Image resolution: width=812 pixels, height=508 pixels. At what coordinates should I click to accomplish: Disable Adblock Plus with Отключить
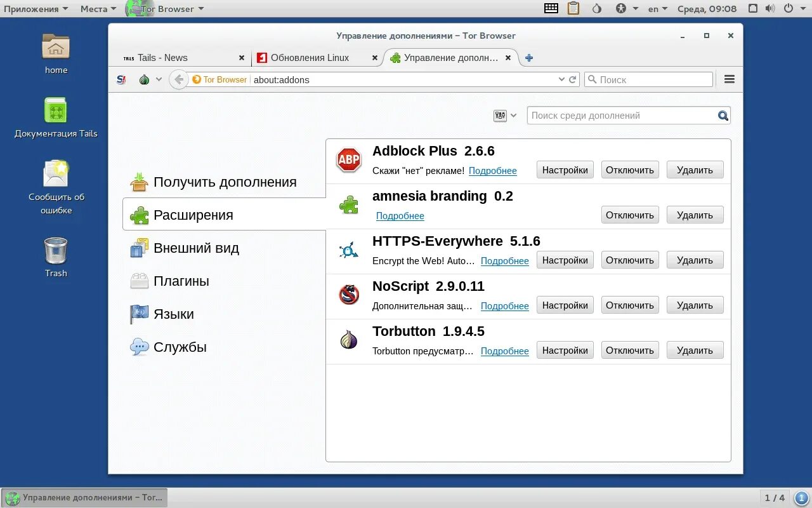pyautogui.click(x=630, y=170)
